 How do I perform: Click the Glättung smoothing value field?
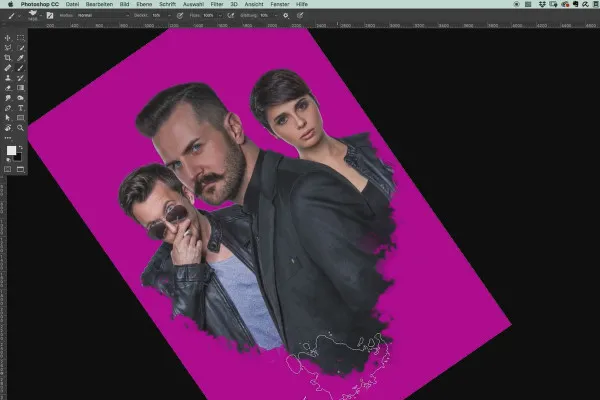(266, 16)
